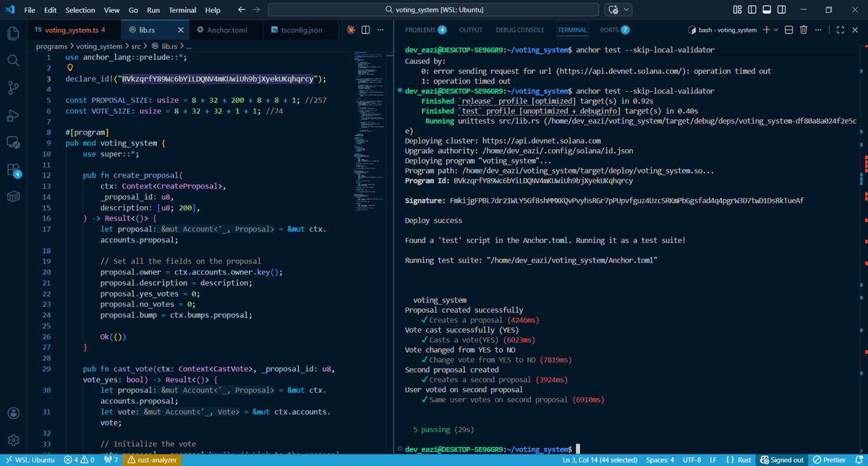Image resolution: width=868 pixels, height=466 pixels.
Task: Open terminal launch profile dropdown chevron
Action: 776,30
